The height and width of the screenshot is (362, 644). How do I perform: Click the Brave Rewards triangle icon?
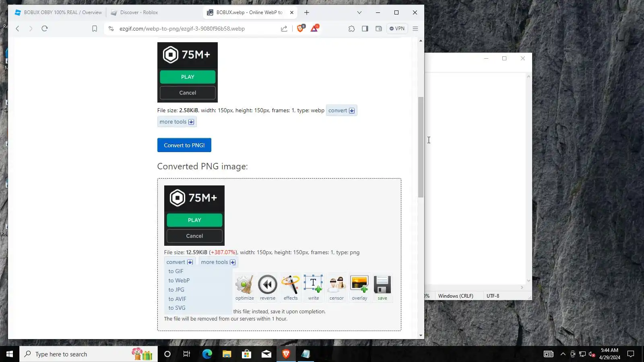click(x=314, y=29)
